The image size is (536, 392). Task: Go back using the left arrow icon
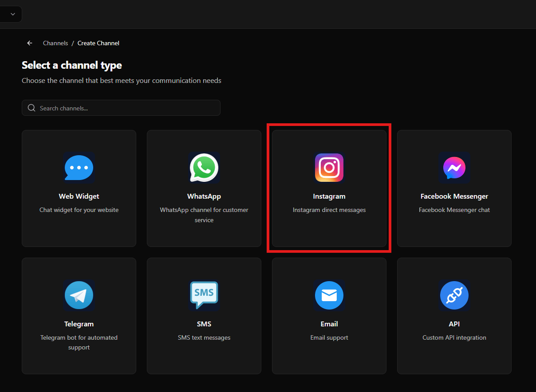click(x=30, y=43)
